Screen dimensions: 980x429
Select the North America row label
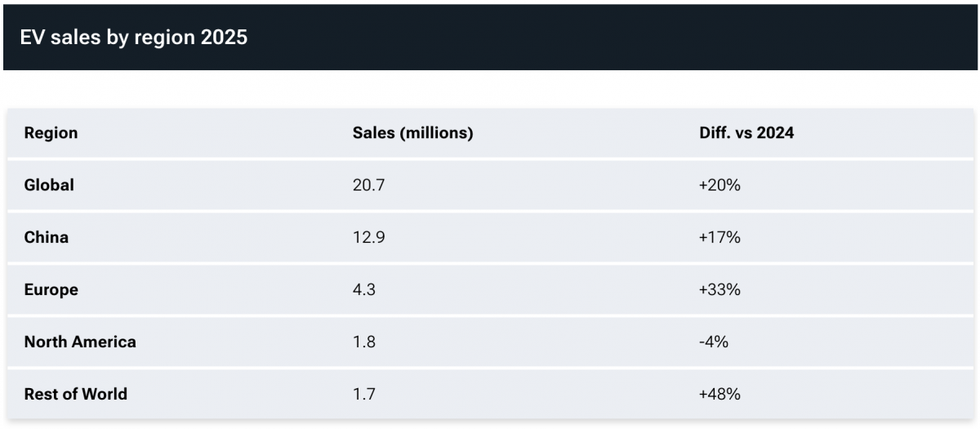(x=80, y=342)
